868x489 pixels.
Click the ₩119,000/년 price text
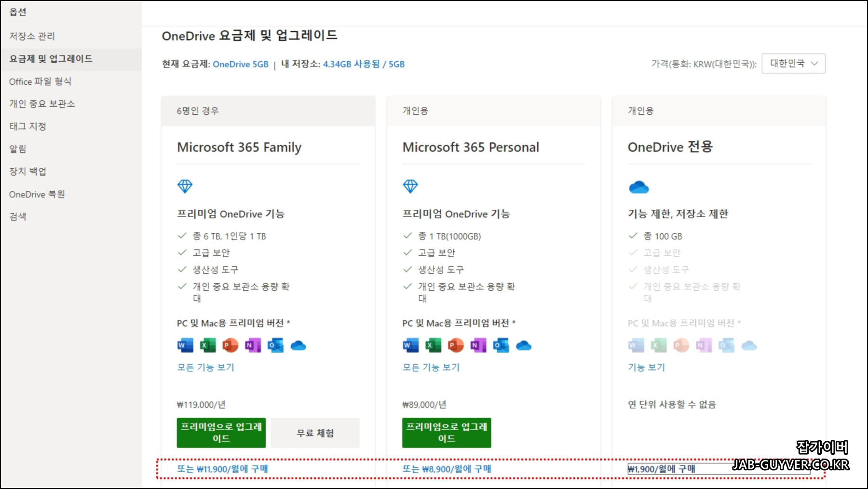201,405
